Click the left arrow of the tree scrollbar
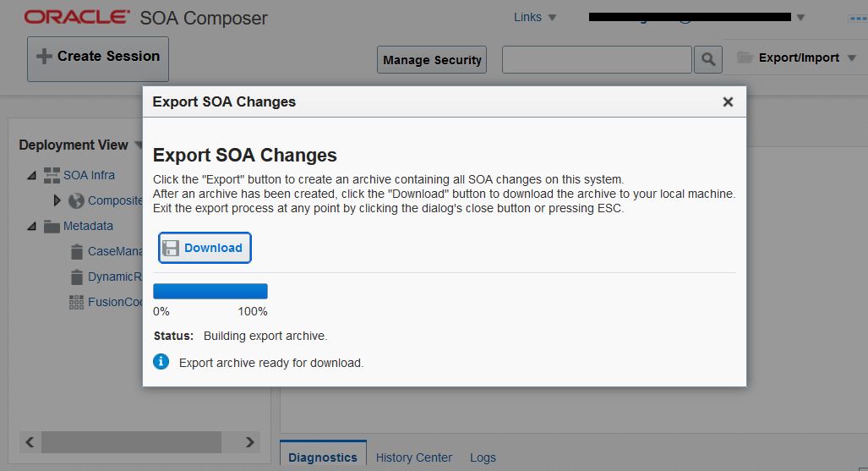 coord(30,442)
